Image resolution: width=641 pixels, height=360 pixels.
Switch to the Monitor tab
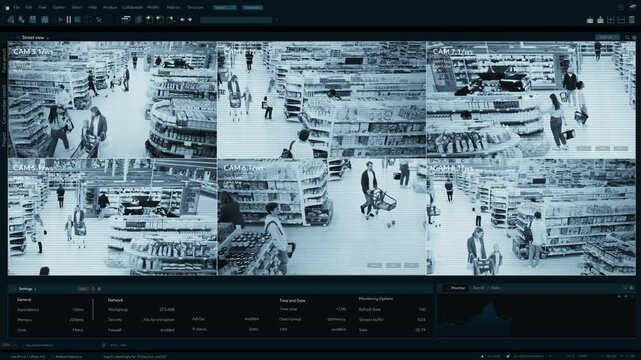457,288
